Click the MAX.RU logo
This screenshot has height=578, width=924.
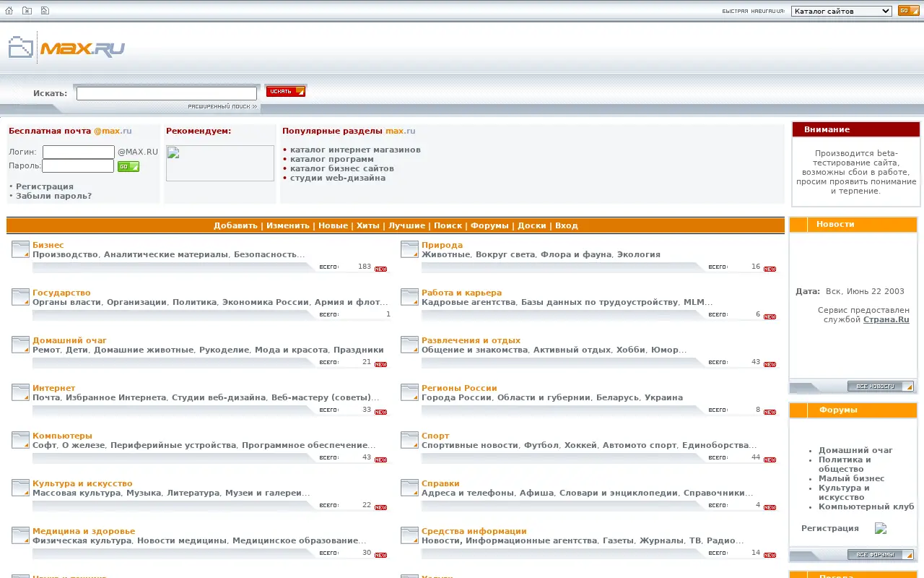(66, 48)
